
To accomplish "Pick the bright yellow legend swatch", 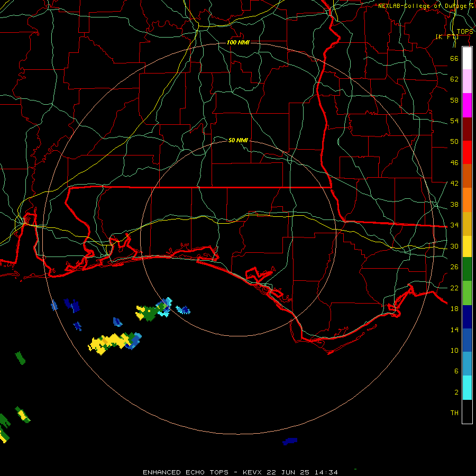I will pos(467,246).
